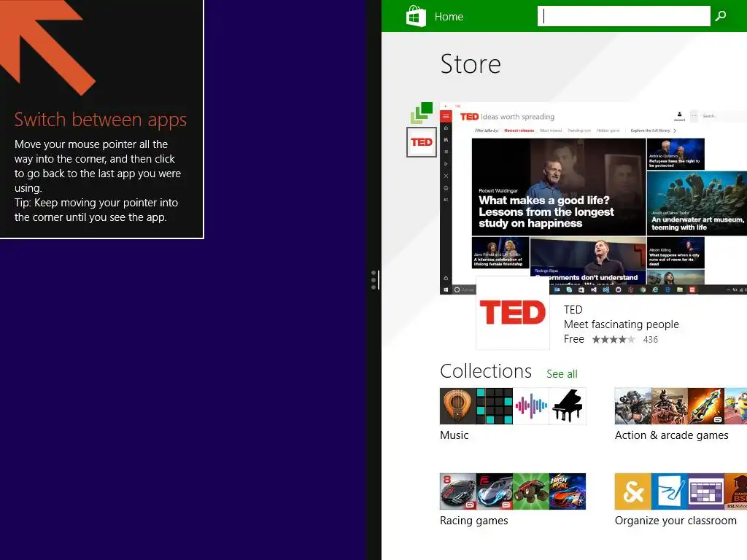The height and width of the screenshot is (560, 747).
Task: Click the magnifier search icon
Action: click(x=721, y=16)
